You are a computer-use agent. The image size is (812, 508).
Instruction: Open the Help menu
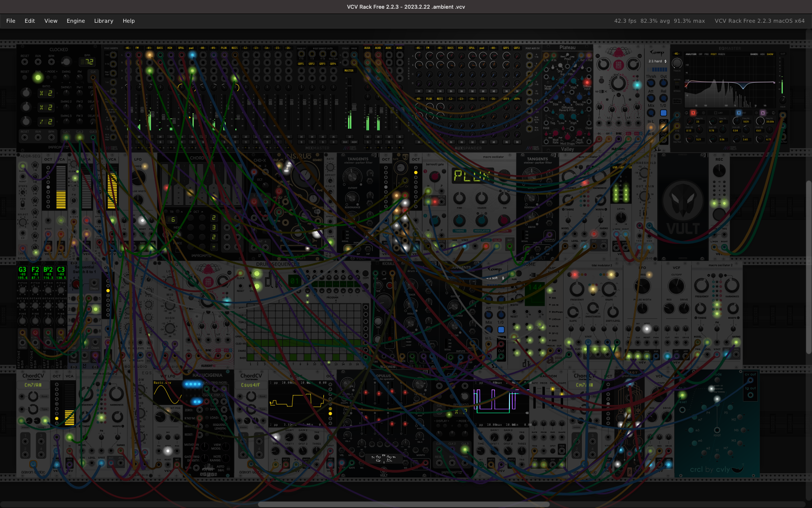129,21
